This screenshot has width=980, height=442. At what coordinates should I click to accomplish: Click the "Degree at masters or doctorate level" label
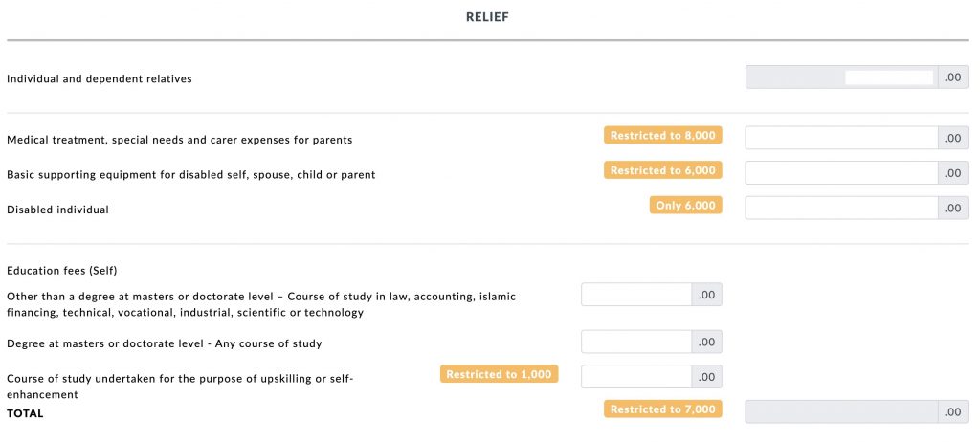[164, 343]
